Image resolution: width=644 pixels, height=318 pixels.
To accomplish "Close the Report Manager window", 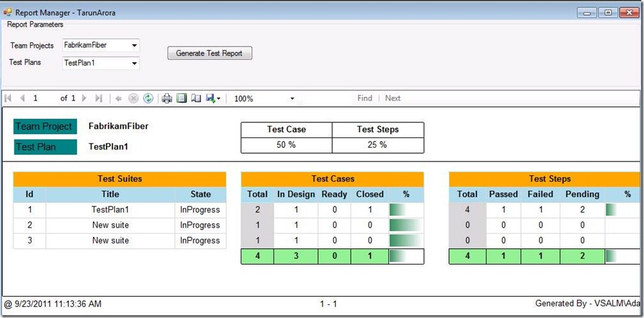I will point(629,13).
